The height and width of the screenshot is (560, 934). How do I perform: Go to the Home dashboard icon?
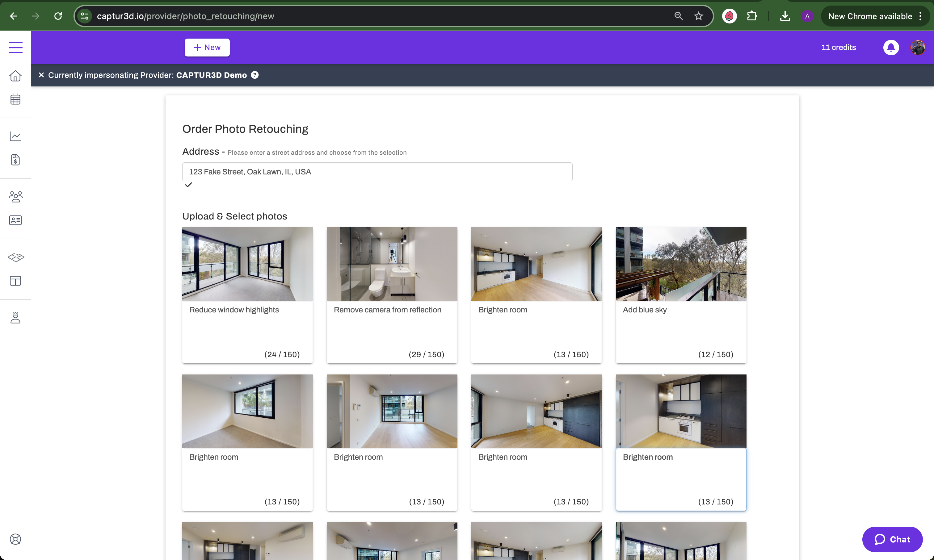(15, 76)
